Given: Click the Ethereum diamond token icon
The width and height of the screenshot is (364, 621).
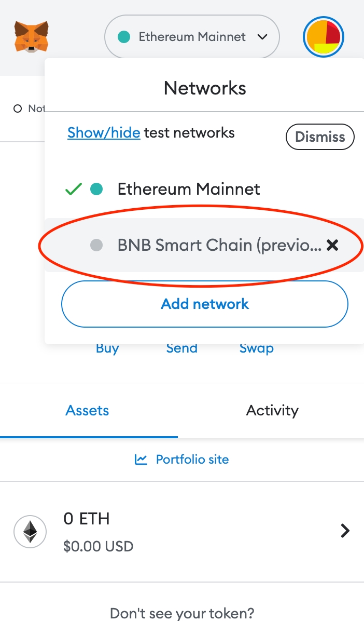Looking at the screenshot, I should [30, 532].
